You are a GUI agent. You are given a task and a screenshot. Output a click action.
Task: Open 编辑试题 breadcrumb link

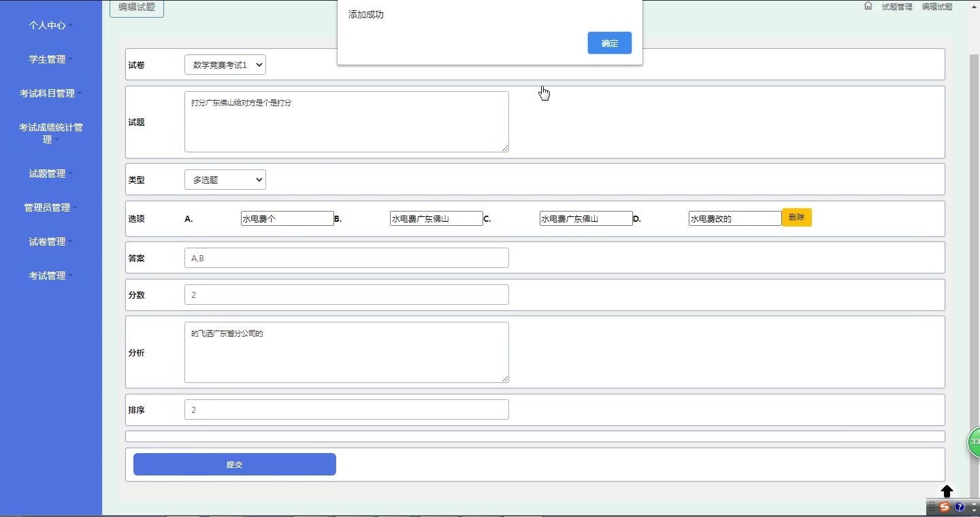pos(937,7)
